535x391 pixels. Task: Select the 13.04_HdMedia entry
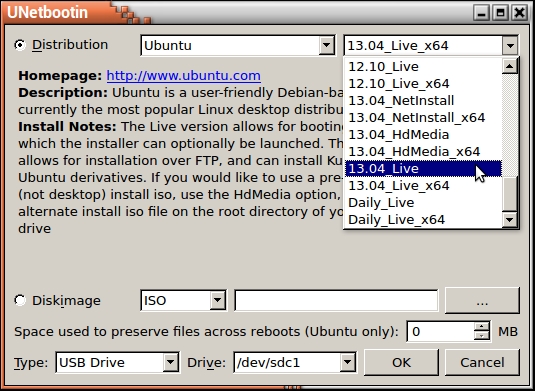pyautogui.click(x=423, y=135)
